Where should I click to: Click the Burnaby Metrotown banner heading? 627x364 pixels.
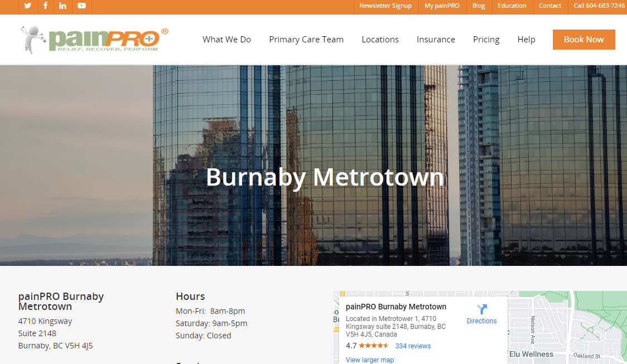tap(325, 177)
